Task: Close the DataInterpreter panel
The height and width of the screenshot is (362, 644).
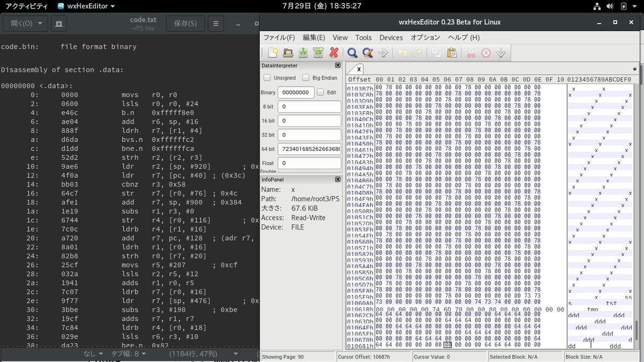Action: click(338, 65)
